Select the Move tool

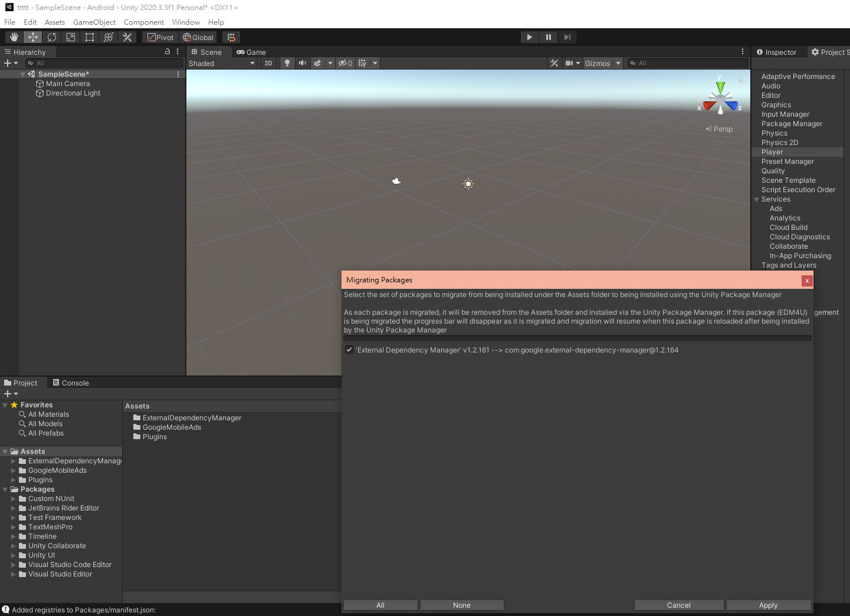pyautogui.click(x=33, y=37)
